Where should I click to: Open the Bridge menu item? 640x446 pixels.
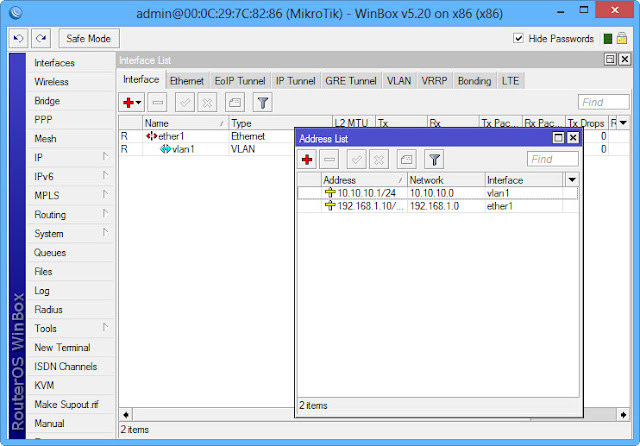pyautogui.click(x=70, y=101)
